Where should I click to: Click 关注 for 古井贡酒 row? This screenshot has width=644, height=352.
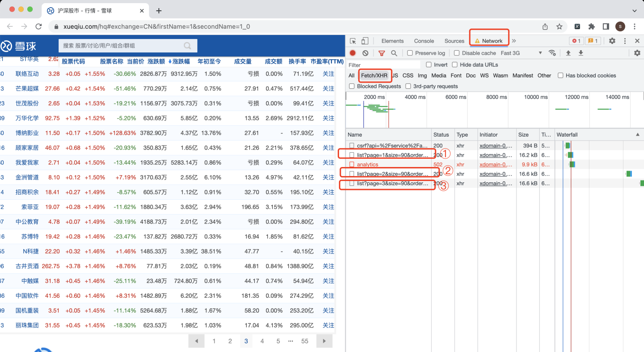[328, 266]
